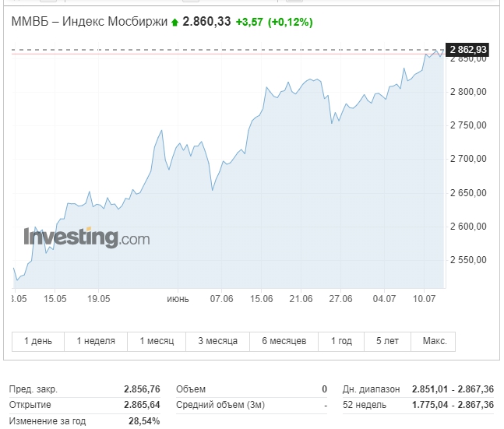Click the Пред. закр. value 2.856,76

[142, 389]
